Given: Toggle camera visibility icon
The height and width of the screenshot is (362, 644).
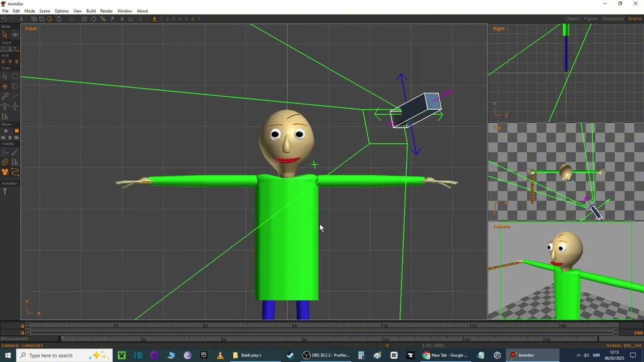Looking at the screenshot, I should click(5, 172).
